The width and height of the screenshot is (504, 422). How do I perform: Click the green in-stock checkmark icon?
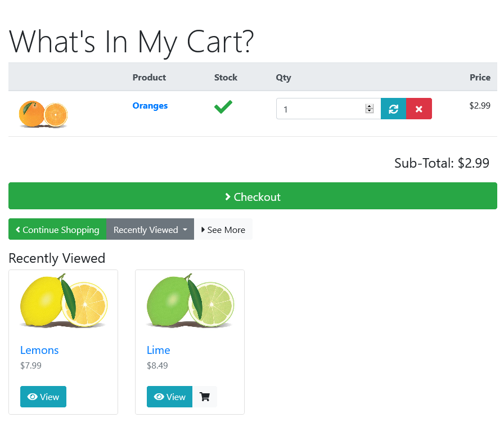click(x=223, y=107)
